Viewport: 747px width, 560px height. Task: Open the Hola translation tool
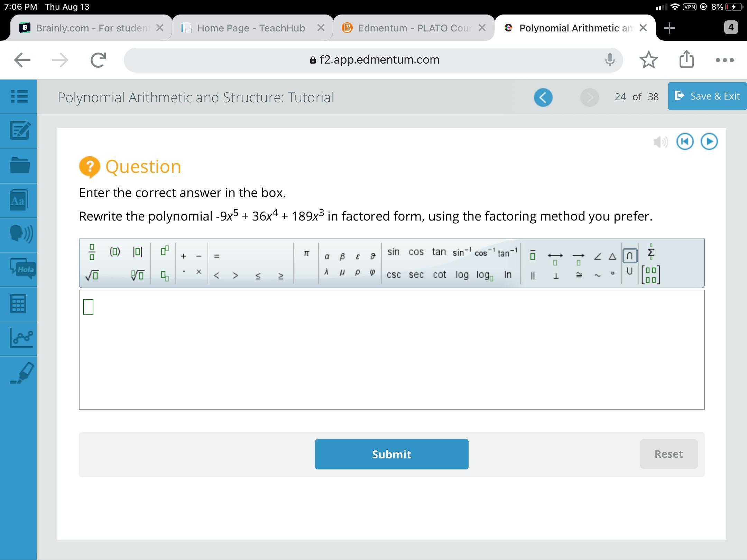[x=21, y=269]
